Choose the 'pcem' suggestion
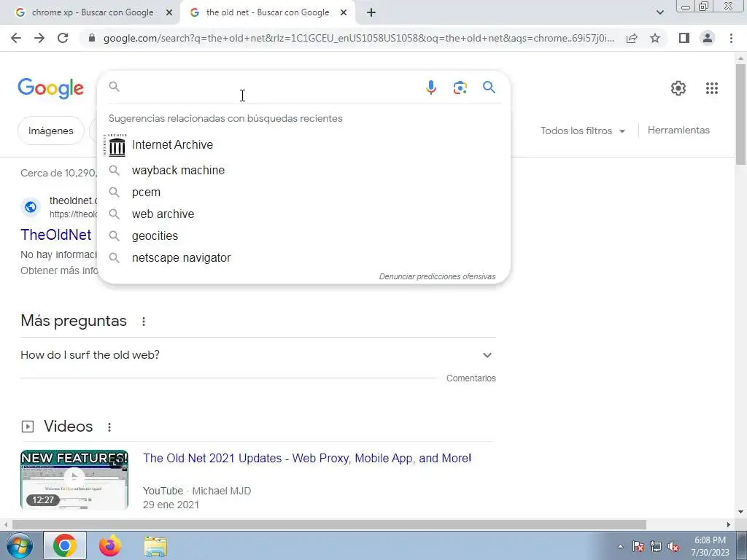Screen dimensions: 747x560 (x=303, y=192)
